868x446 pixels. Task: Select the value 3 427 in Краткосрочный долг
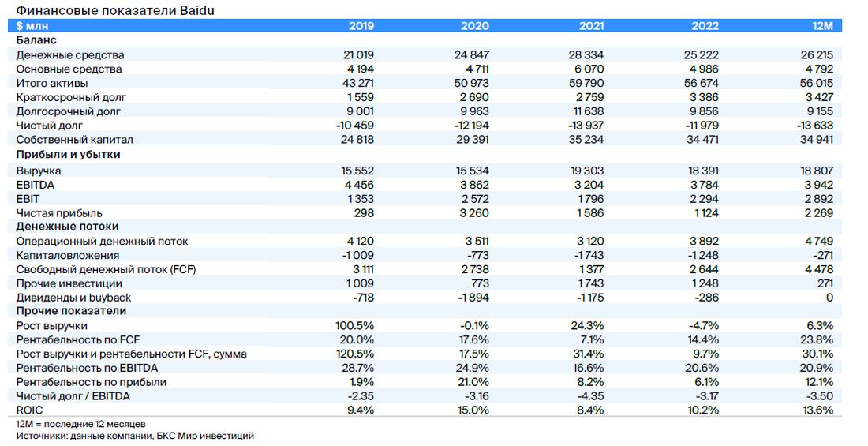(x=817, y=98)
